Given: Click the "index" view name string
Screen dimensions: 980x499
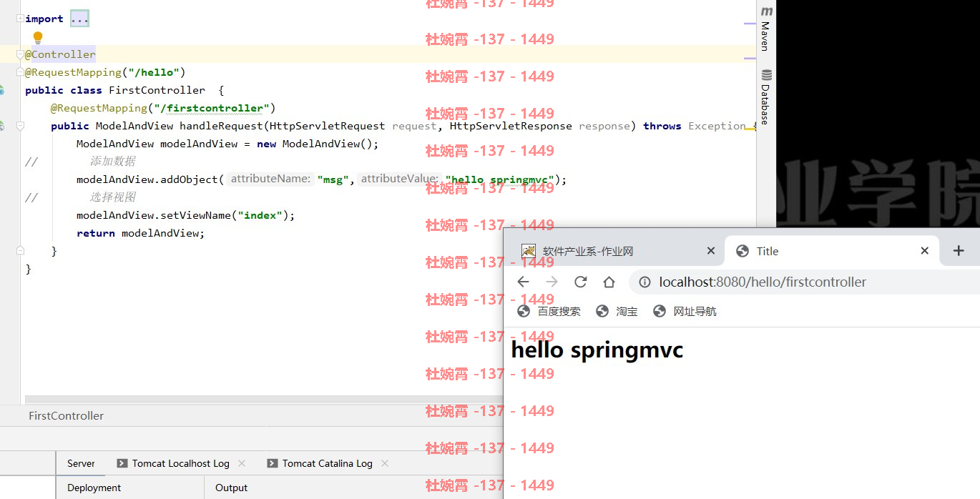Looking at the screenshot, I should pyautogui.click(x=260, y=215).
